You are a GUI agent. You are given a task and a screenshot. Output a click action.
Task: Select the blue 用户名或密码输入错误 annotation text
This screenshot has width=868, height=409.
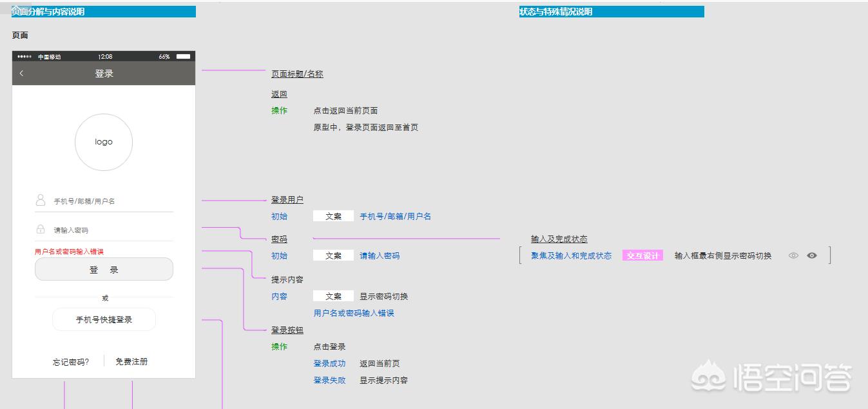click(354, 314)
